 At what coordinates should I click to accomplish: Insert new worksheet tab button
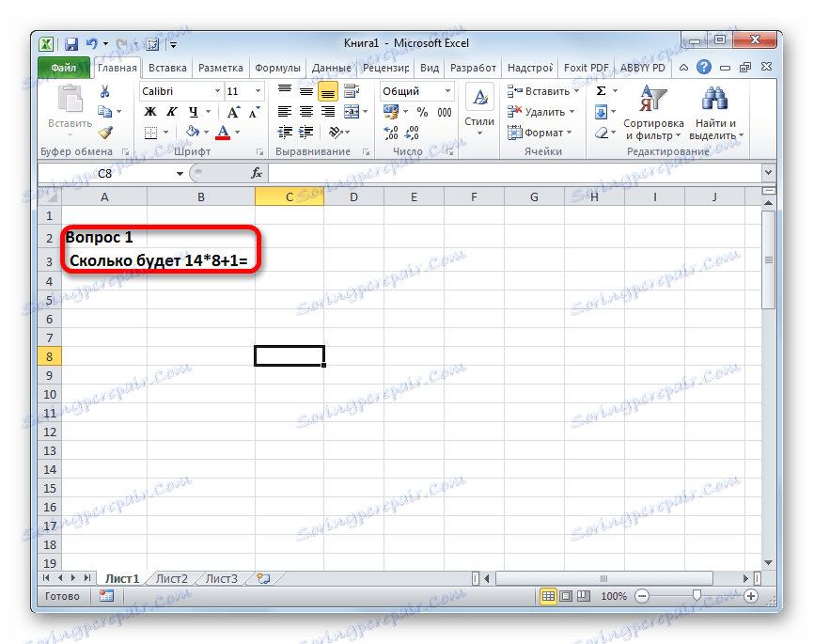click(264, 578)
